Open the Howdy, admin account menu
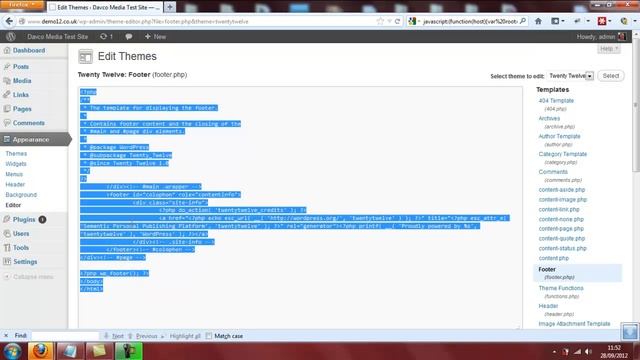The width and height of the screenshot is (640, 360). pos(600,37)
